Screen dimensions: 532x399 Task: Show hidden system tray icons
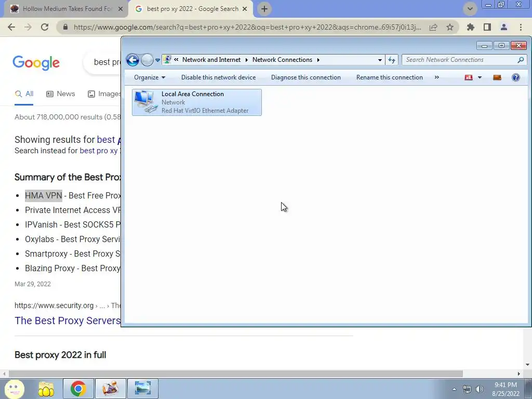[x=454, y=389]
